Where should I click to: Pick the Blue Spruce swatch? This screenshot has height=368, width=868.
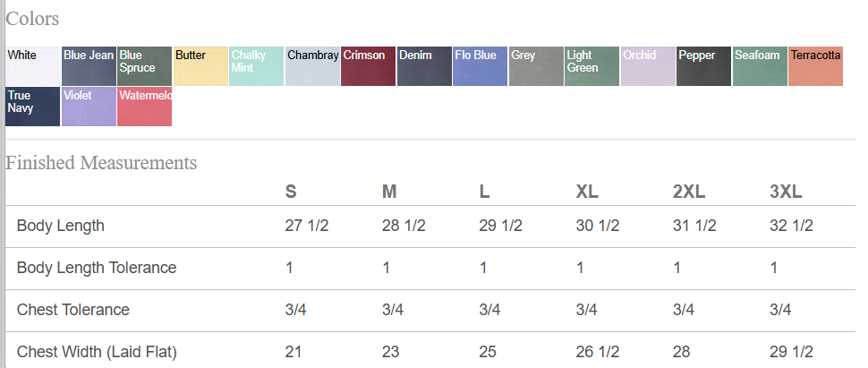[144, 66]
